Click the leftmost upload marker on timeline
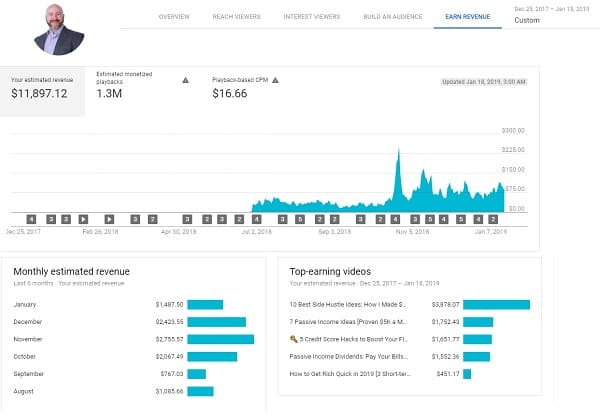This screenshot has height=417, width=600. [31, 218]
